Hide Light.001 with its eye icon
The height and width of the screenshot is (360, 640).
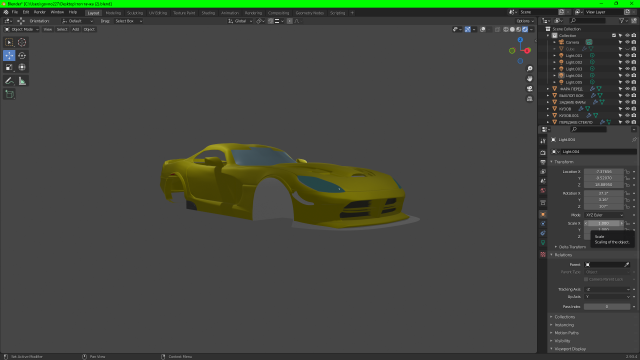click(627, 56)
